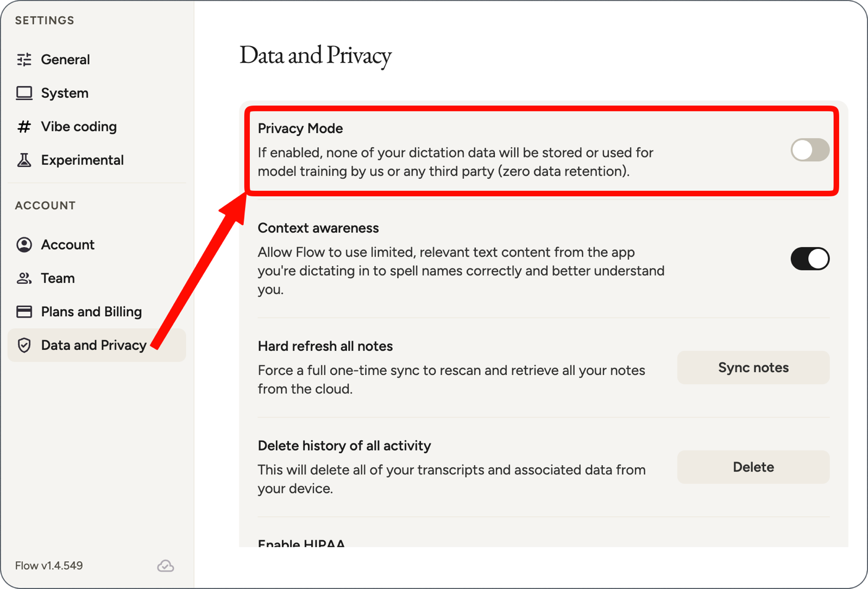Select Account from the sidebar
Viewport: 868px width, 589px height.
pyautogui.click(x=67, y=245)
